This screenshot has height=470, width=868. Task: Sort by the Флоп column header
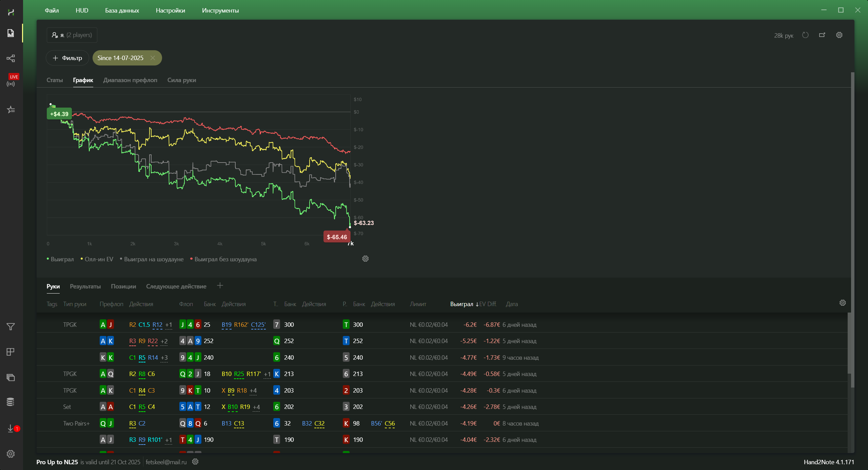[186, 304]
